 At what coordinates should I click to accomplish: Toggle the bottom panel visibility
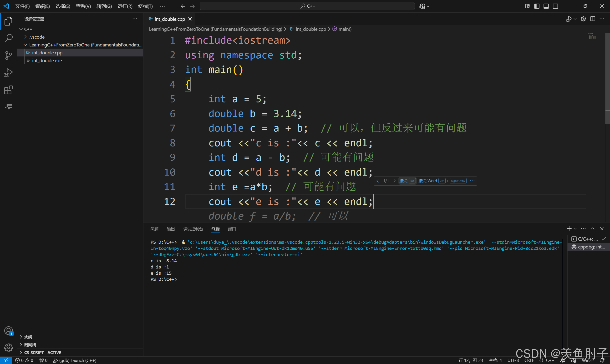(x=546, y=6)
